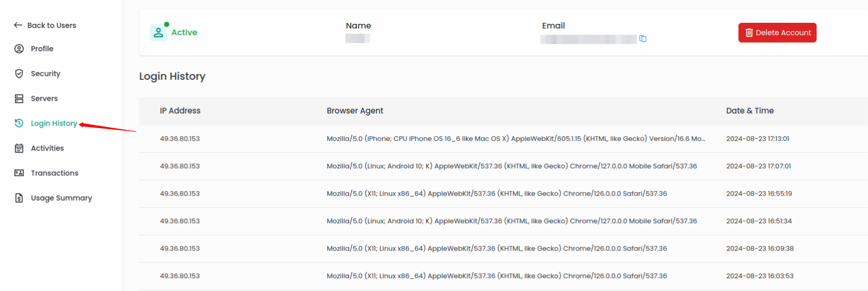Click the Profile user-circle icon
868x291 pixels.
pos(19,49)
